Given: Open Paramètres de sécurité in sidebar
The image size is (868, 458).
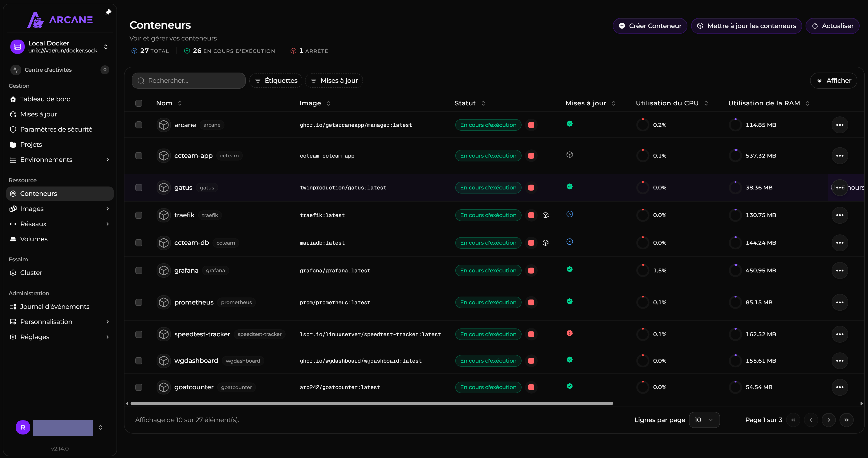Looking at the screenshot, I should coord(60,129).
